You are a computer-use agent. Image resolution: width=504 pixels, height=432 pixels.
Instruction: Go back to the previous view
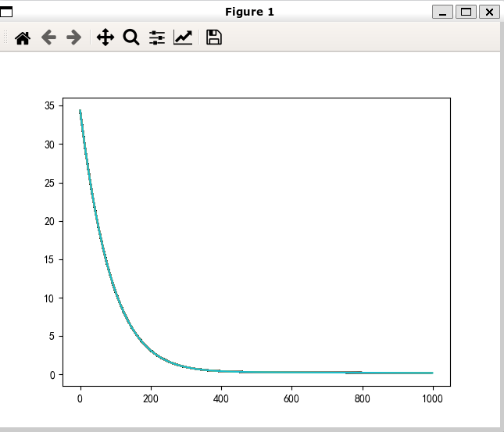click(49, 37)
